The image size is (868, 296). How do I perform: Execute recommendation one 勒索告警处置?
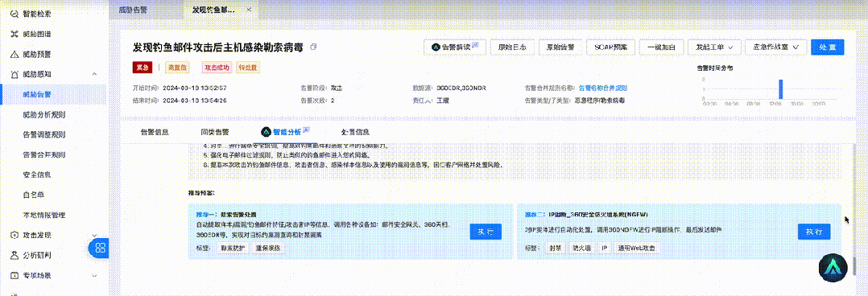[486, 232]
